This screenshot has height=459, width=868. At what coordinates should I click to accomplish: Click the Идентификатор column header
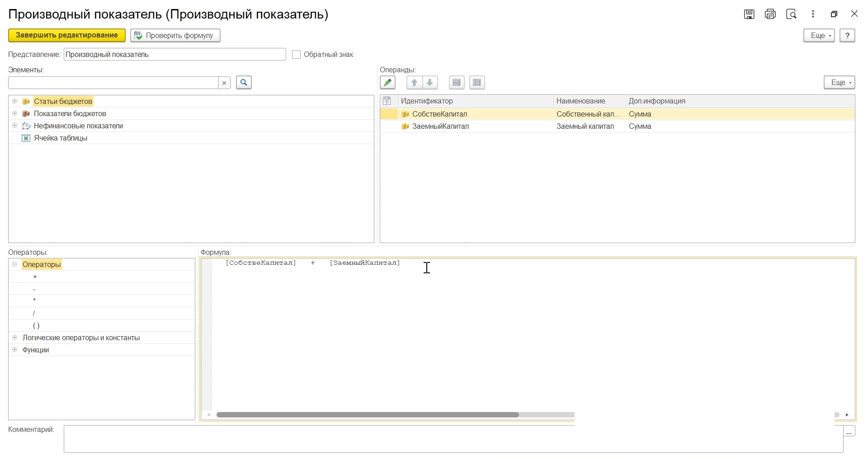pos(476,101)
